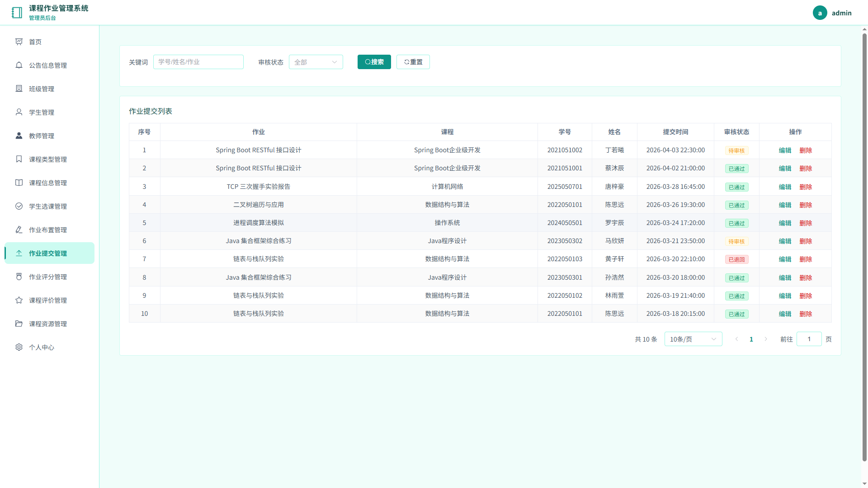The height and width of the screenshot is (488, 868).
Task: Edit the row for 丁若曦
Action: click(x=785, y=150)
